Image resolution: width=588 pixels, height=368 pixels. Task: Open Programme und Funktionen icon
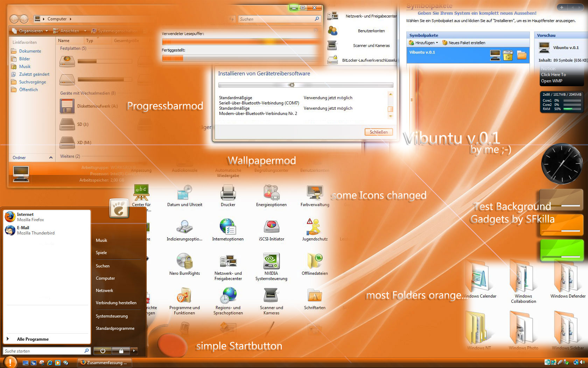[x=184, y=301]
